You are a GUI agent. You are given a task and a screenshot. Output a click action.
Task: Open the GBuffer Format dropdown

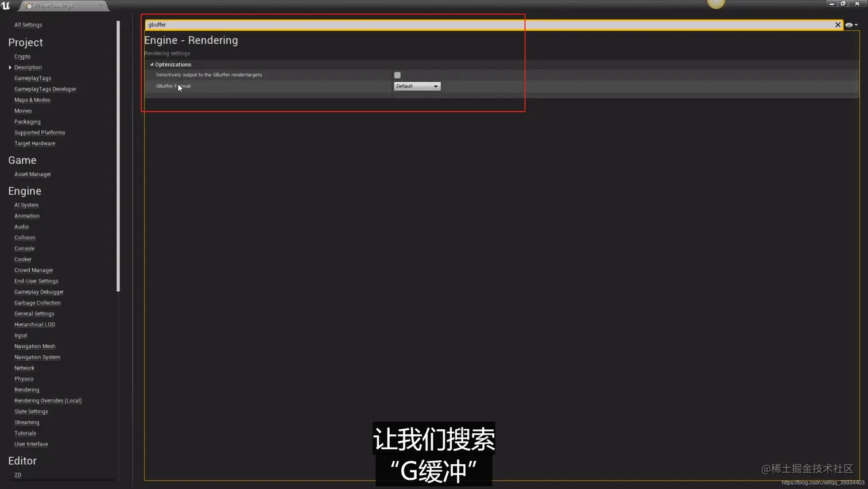coord(417,86)
